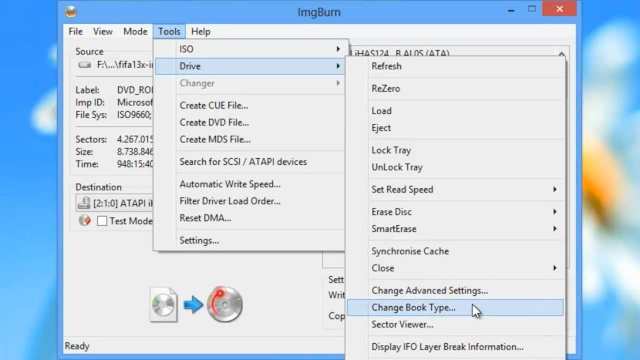Click the ISO9660 file system value
The image size is (640, 360).
135,115
